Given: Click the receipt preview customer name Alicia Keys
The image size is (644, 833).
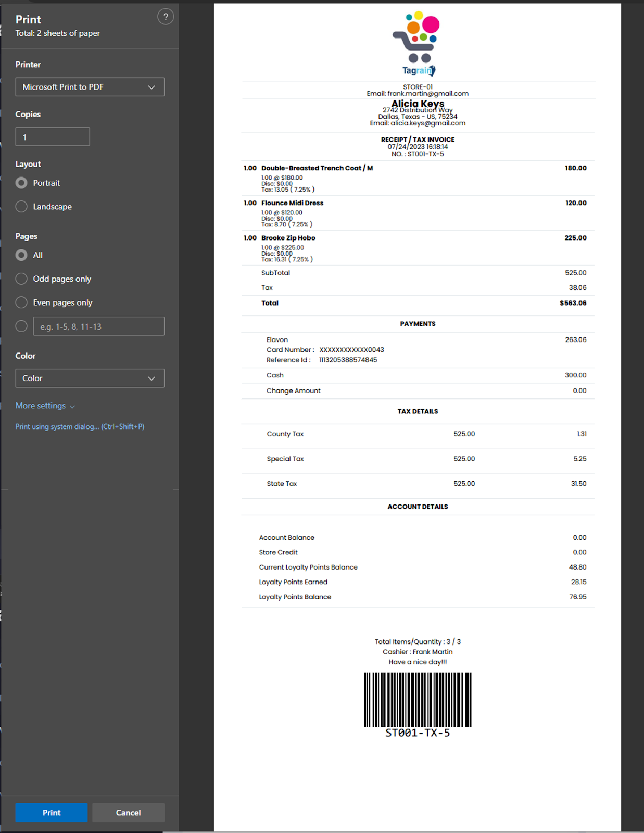Looking at the screenshot, I should click(x=418, y=104).
